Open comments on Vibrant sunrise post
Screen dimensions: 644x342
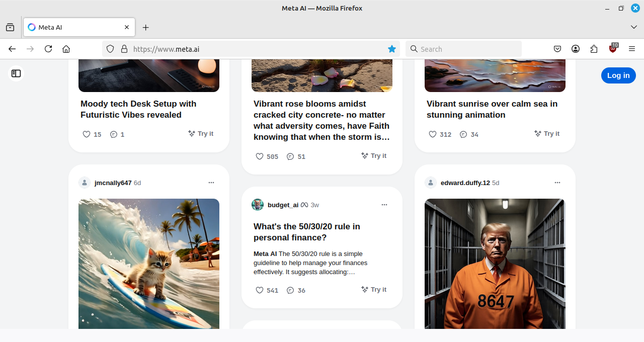pos(463,134)
